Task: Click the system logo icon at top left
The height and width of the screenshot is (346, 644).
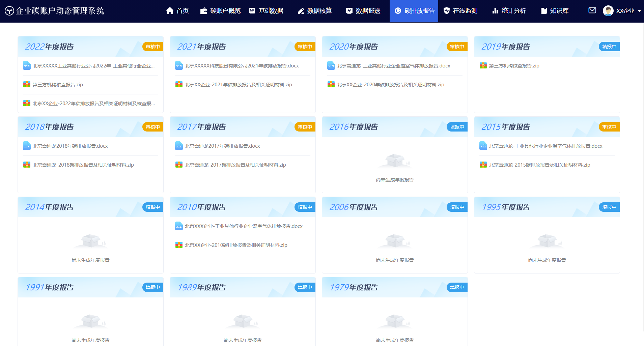Action: point(9,11)
